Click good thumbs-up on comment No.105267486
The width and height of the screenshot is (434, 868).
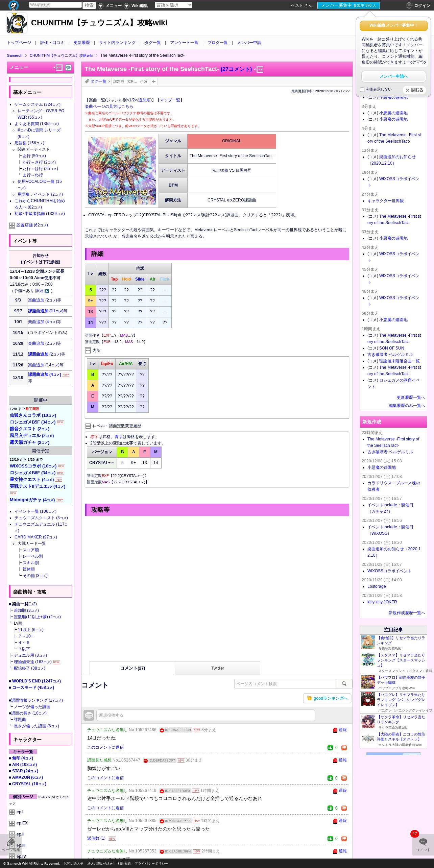(x=330, y=748)
